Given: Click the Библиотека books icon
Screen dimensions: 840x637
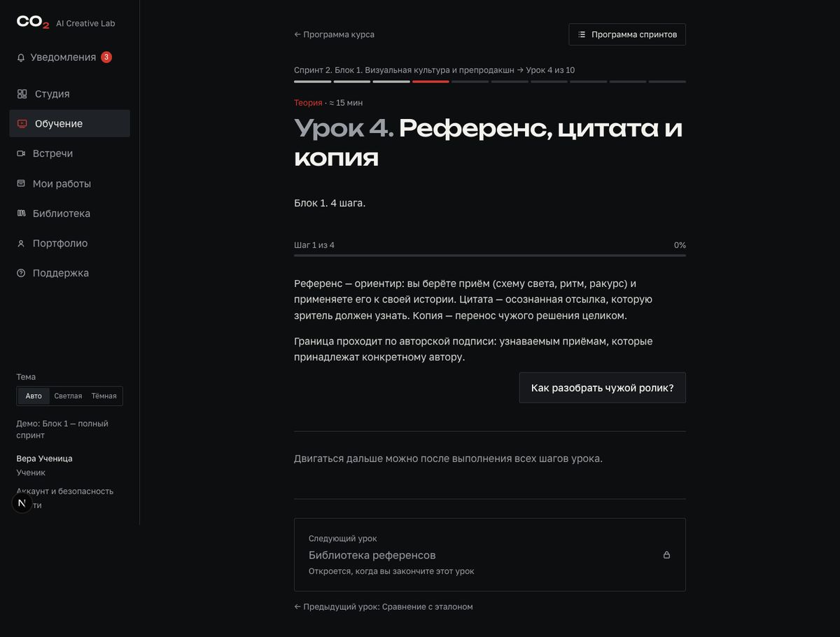Looking at the screenshot, I should 21,213.
